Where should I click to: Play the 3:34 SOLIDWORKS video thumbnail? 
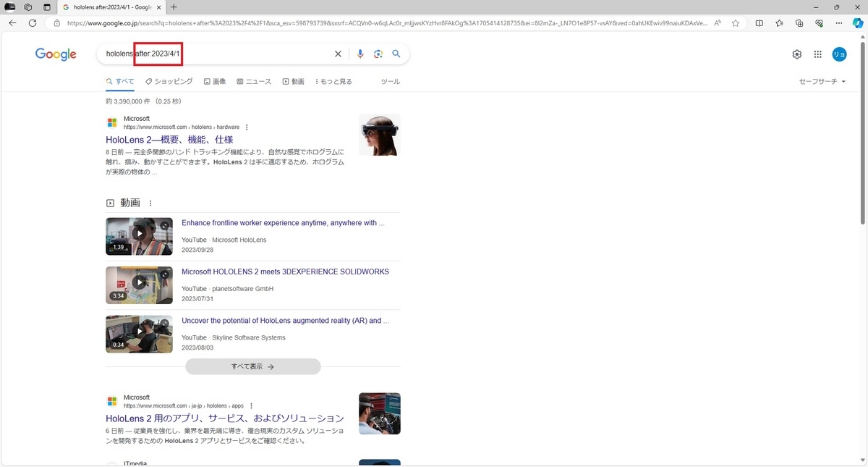coord(139,285)
